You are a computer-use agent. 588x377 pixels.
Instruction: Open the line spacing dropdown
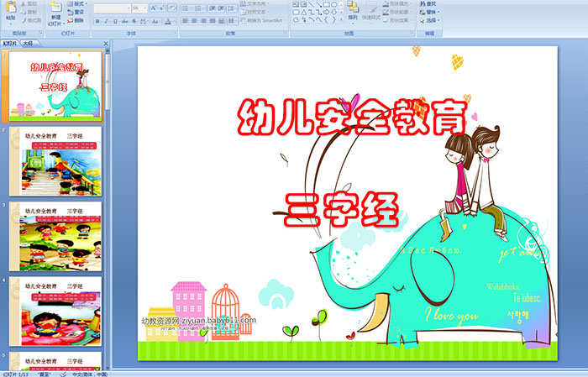click(233, 8)
